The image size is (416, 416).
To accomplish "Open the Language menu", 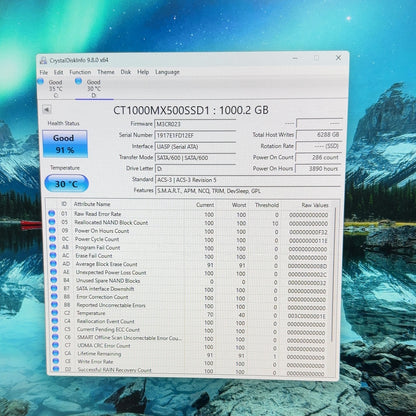I will (x=167, y=72).
